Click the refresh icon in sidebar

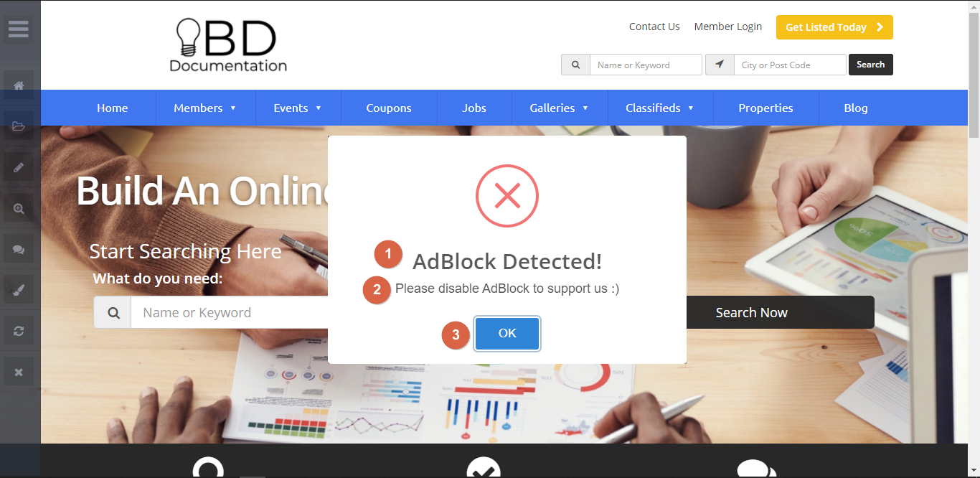[x=19, y=332]
